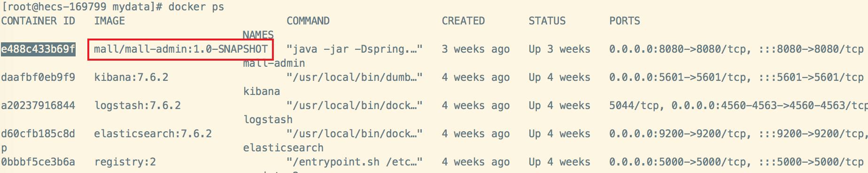Viewport: 868px width, 173px height.
Task: Click the IMAGE column header
Action: tap(109, 21)
